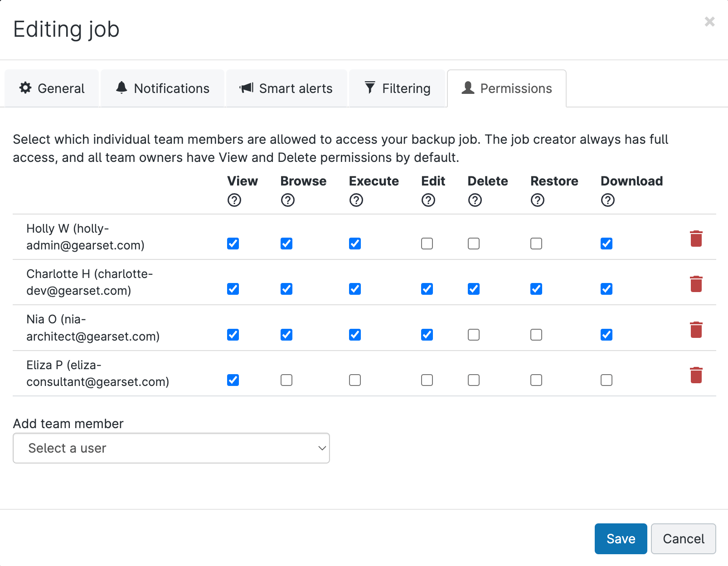Check Restore permission for Nia O

point(536,335)
